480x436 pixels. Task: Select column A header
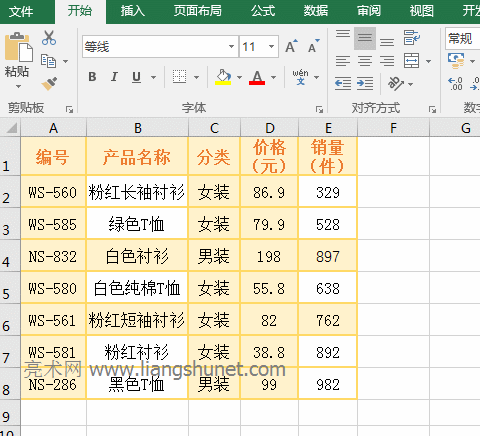(53, 128)
